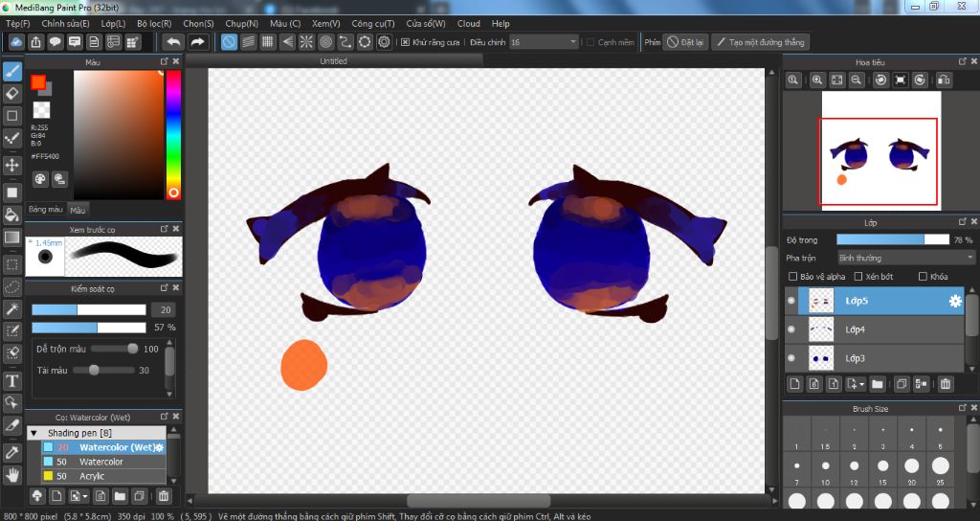The width and height of the screenshot is (980, 521).
Task: Select the Eraser tool in left toolbar
Action: (x=12, y=93)
